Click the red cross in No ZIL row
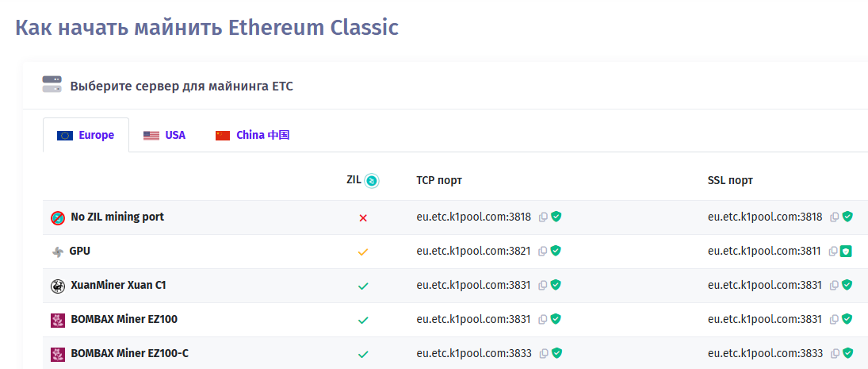Viewport: 868px width, 369px height. point(363,217)
